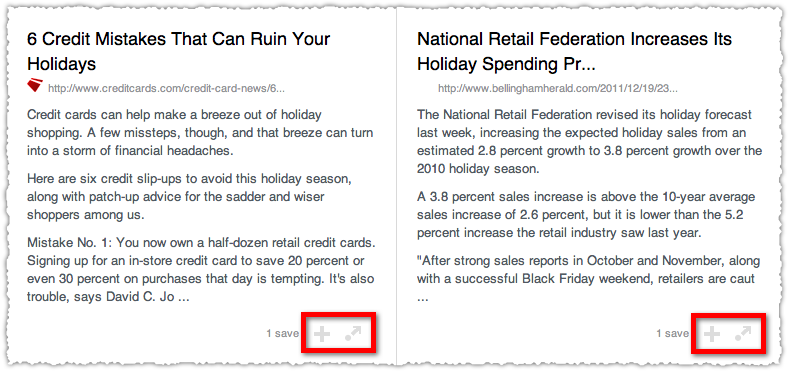This screenshot has height=371, width=788.
Task: Click "1 save" on the Credit Mistakes card
Action: coord(282,333)
